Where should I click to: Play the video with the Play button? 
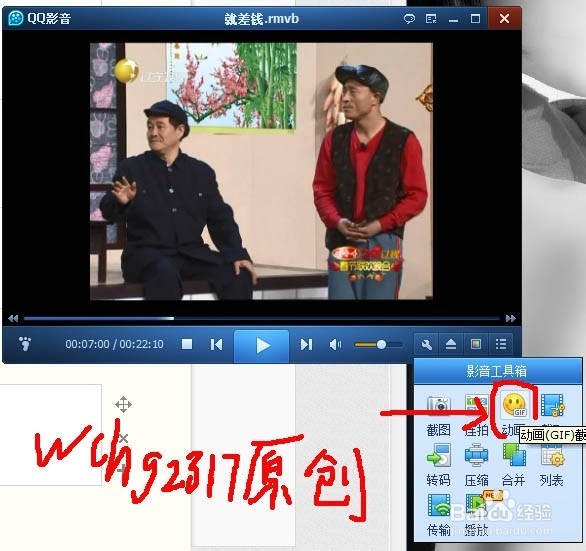[x=262, y=345]
